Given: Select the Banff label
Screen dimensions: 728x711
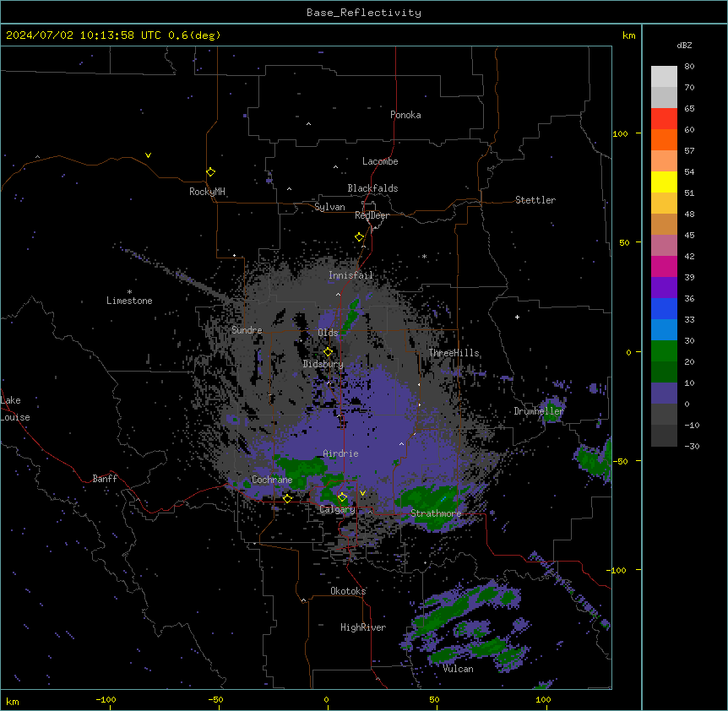Looking at the screenshot, I should [x=105, y=479].
